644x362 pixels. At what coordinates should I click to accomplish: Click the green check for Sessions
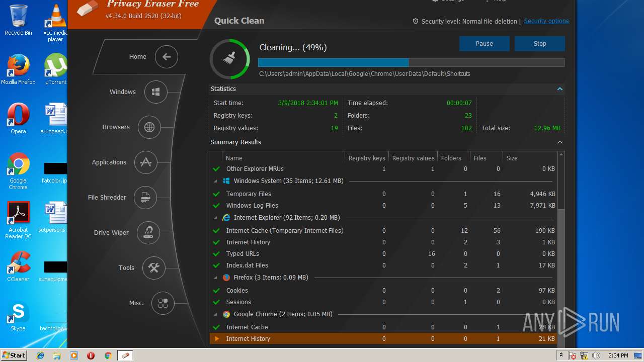216,302
